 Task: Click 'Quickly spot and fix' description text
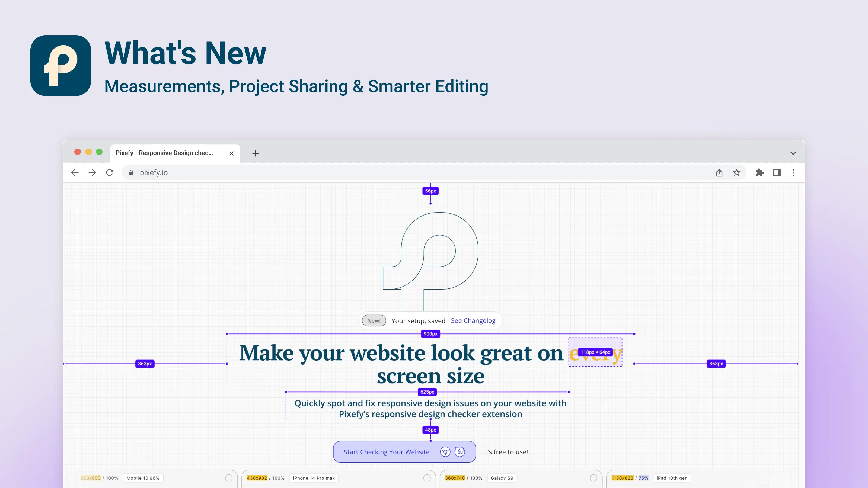coord(430,409)
